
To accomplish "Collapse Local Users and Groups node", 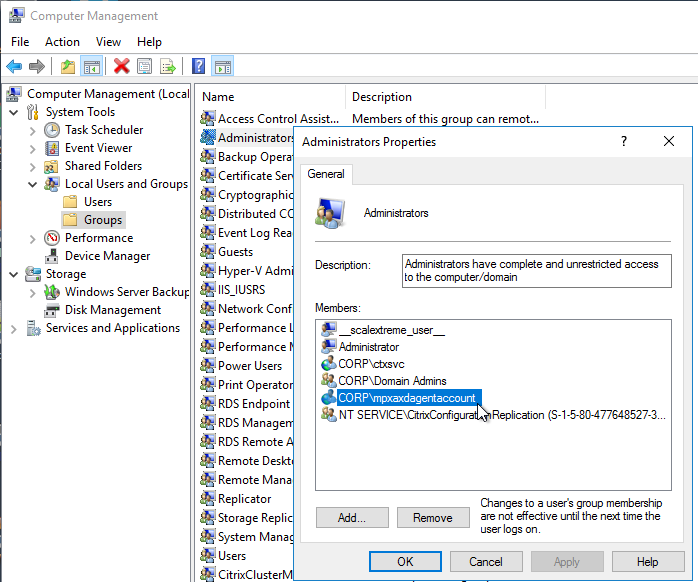I will coord(32,184).
